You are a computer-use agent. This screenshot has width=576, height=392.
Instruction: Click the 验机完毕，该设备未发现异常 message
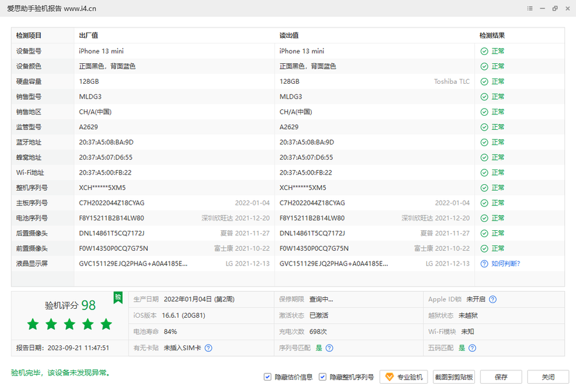61,373
